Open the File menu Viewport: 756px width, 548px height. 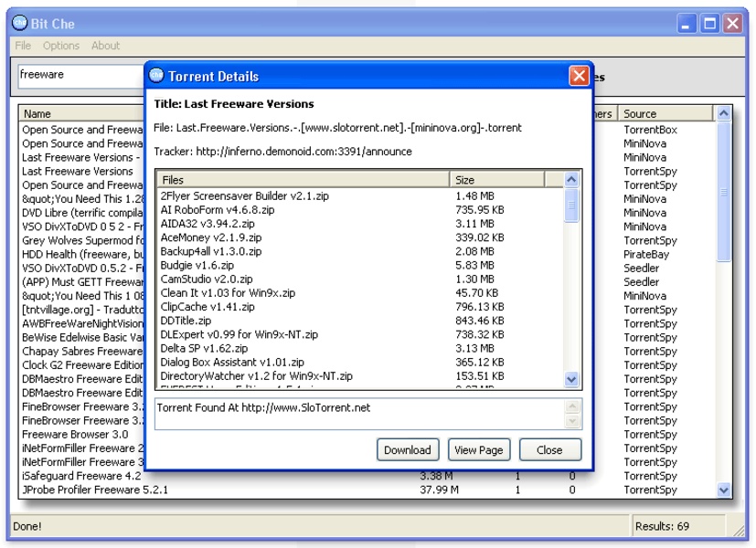coord(23,46)
